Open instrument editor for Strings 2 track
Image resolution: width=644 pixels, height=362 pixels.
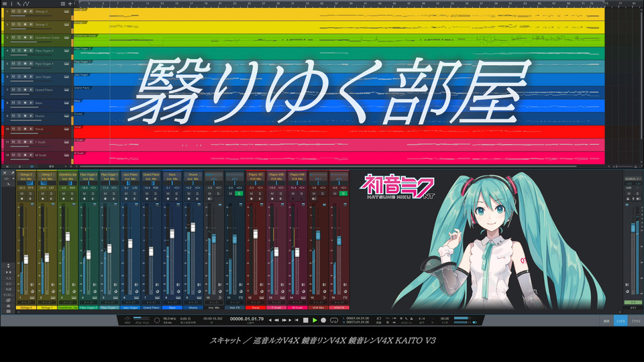pyautogui.click(x=66, y=11)
